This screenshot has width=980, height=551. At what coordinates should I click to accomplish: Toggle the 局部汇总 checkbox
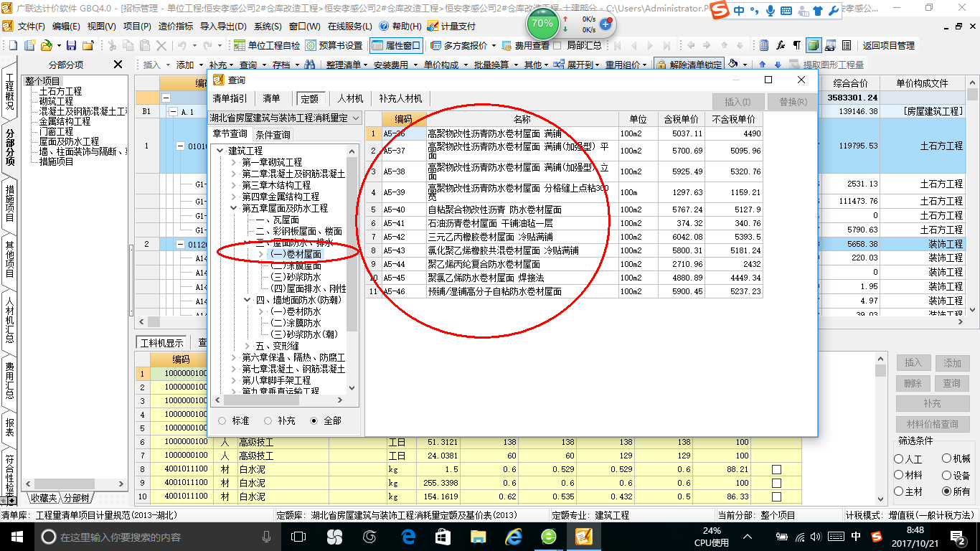coord(558,45)
